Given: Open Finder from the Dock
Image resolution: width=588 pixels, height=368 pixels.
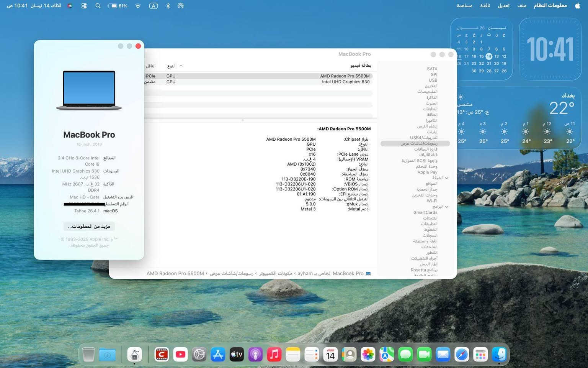Looking at the screenshot, I should [499, 355].
